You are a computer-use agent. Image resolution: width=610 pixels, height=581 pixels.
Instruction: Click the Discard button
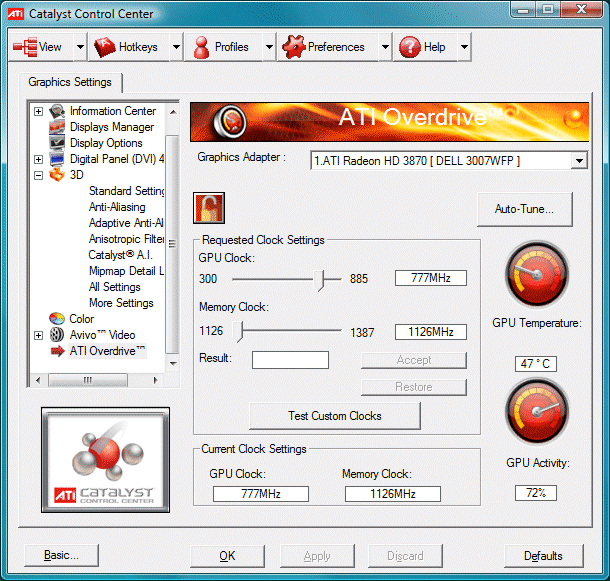tap(405, 556)
